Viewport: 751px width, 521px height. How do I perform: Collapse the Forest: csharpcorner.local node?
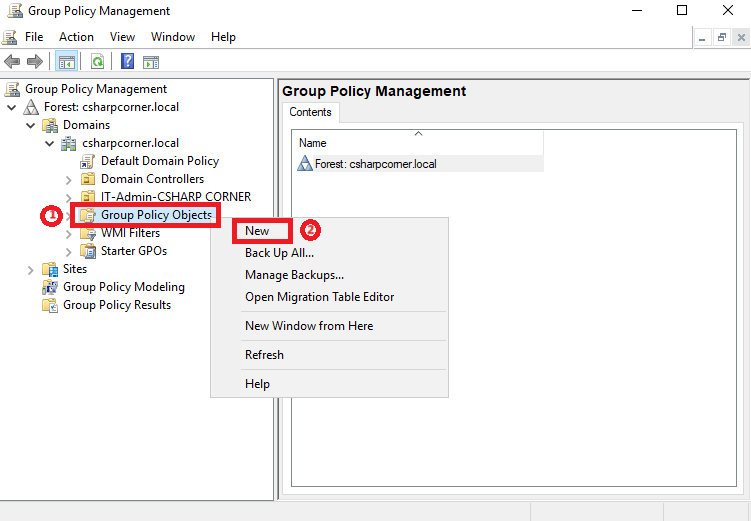click(12, 107)
